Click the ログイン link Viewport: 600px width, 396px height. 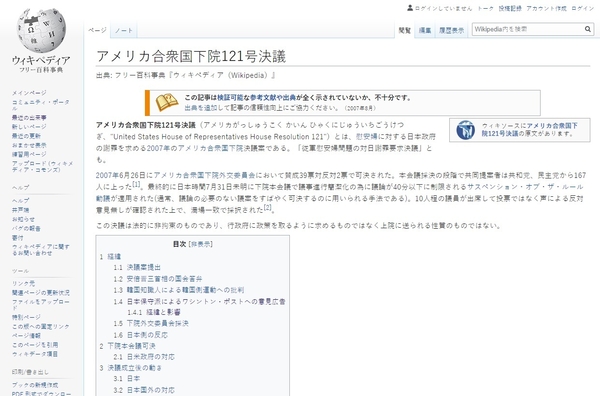(x=582, y=8)
